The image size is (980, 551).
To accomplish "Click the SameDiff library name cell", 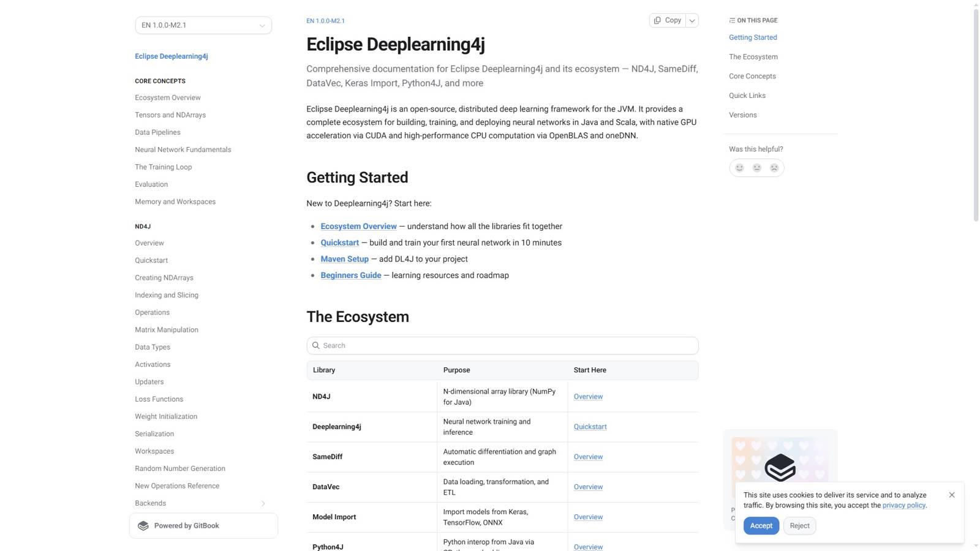I will [328, 457].
